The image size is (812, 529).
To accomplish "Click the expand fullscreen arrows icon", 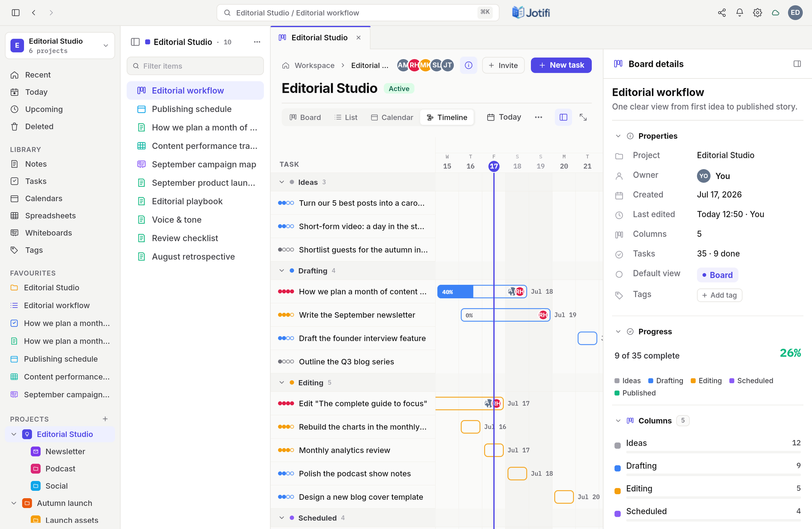I will pyautogui.click(x=583, y=117).
